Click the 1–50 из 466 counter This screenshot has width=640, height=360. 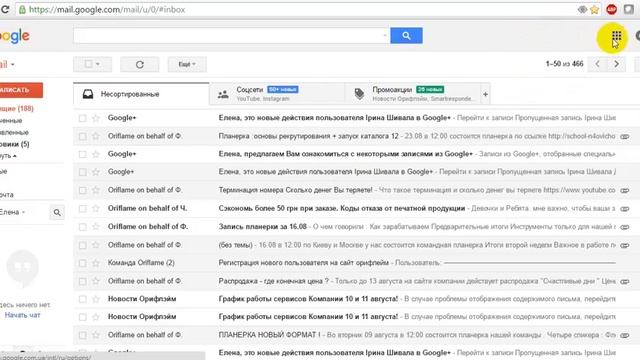pos(564,64)
